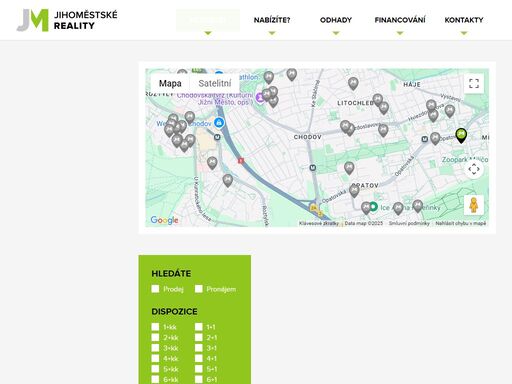
Task: Enable the 2+kk disposition checkbox
Action: [x=155, y=337]
